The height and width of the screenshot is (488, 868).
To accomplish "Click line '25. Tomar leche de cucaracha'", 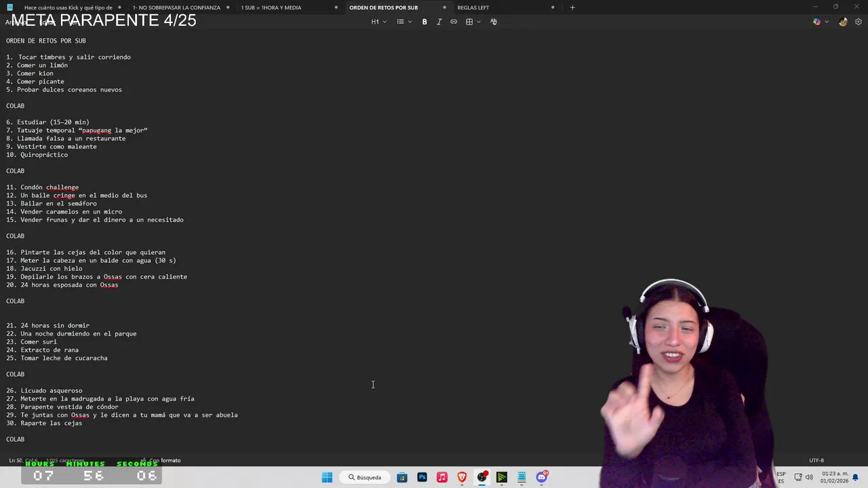I will coord(57,358).
